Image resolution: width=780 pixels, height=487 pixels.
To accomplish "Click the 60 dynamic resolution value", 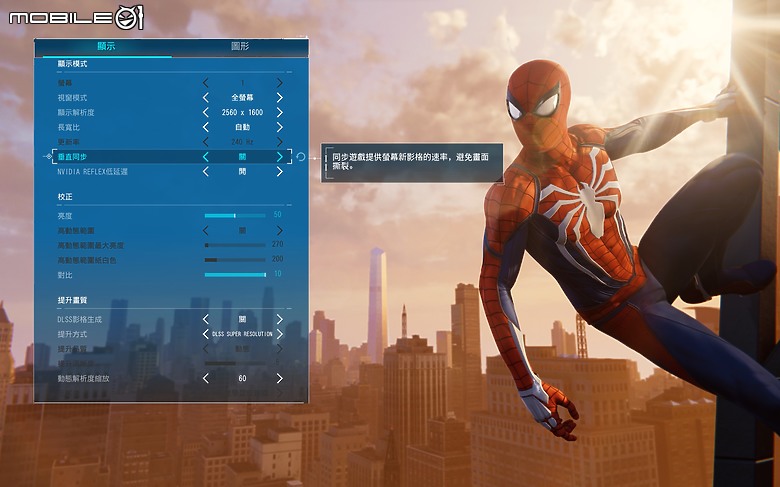I will 242,379.
